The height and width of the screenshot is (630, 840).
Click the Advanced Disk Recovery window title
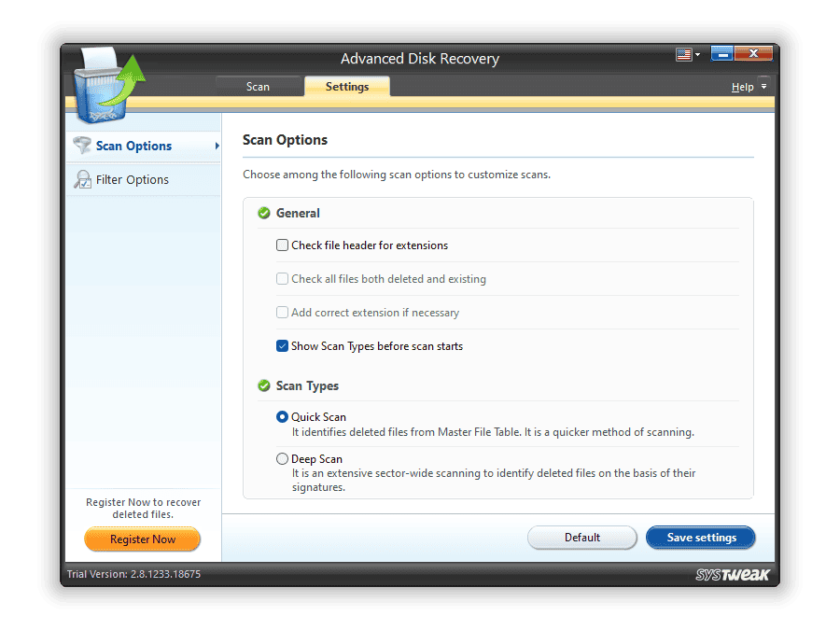(x=420, y=59)
